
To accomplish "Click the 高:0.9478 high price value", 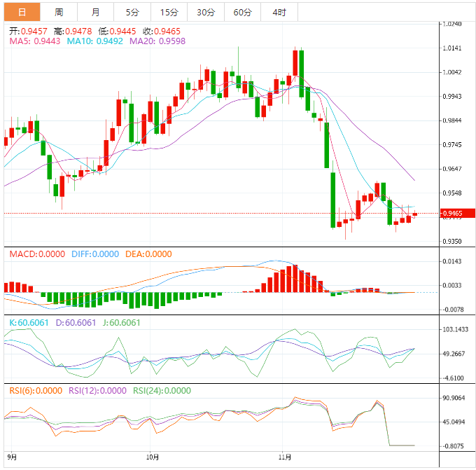I will [x=73, y=31].
